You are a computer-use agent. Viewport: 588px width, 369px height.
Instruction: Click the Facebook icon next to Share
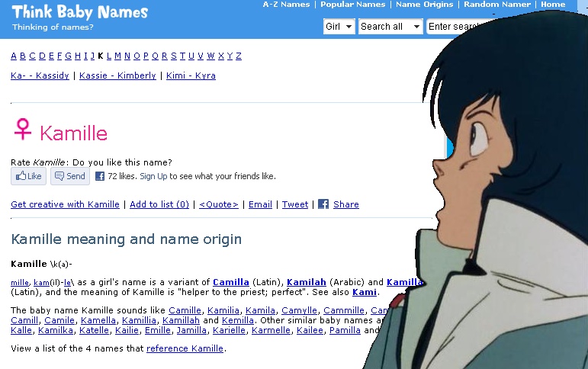pyautogui.click(x=323, y=204)
